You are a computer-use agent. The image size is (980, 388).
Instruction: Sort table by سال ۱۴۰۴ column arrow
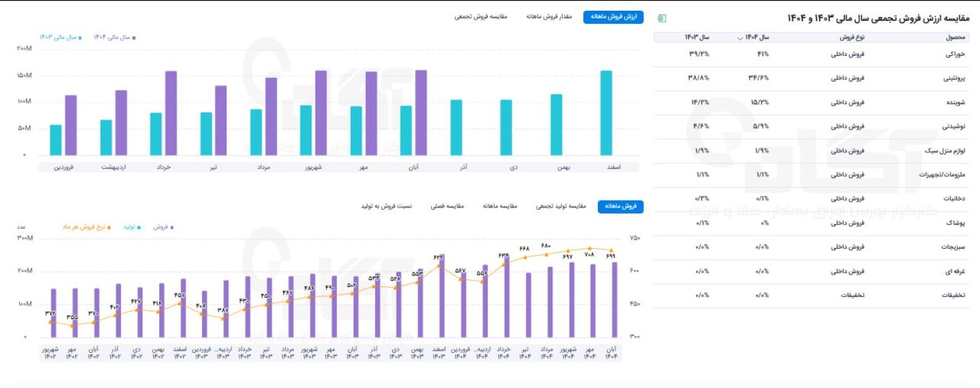coord(740,37)
